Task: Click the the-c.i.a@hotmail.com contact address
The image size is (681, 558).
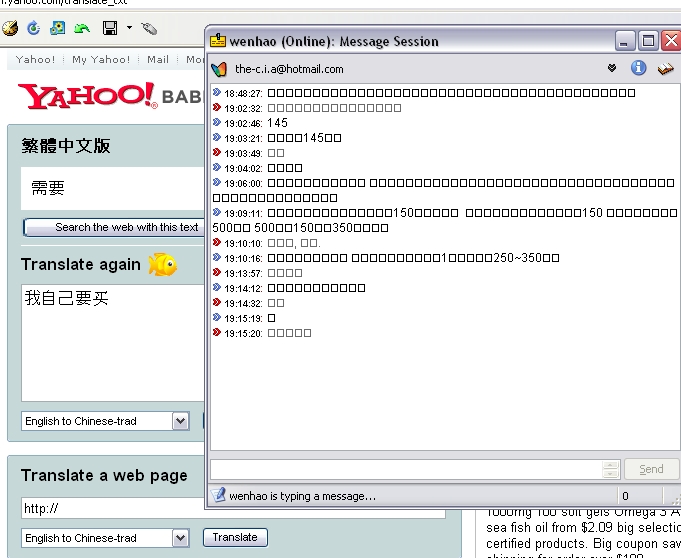Action: point(289,69)
